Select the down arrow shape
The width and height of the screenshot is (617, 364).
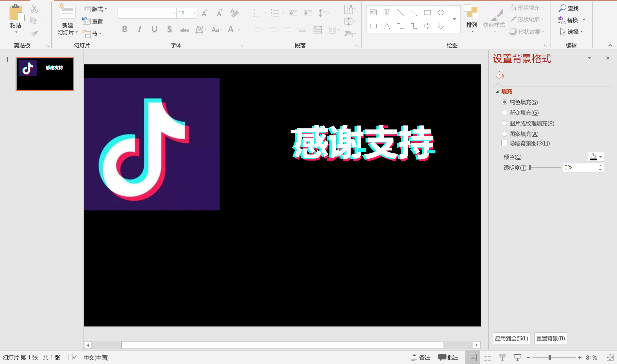[x=441, y=26]
